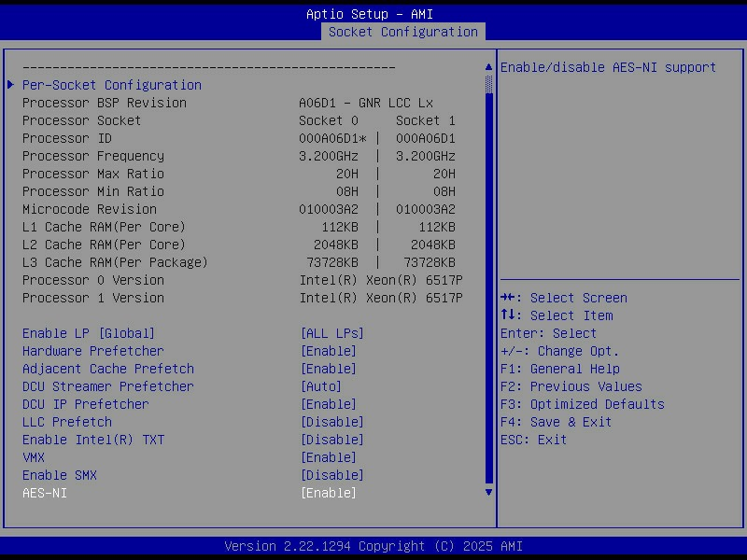Click the ESC: Exit hint

(x=533, y=440)
